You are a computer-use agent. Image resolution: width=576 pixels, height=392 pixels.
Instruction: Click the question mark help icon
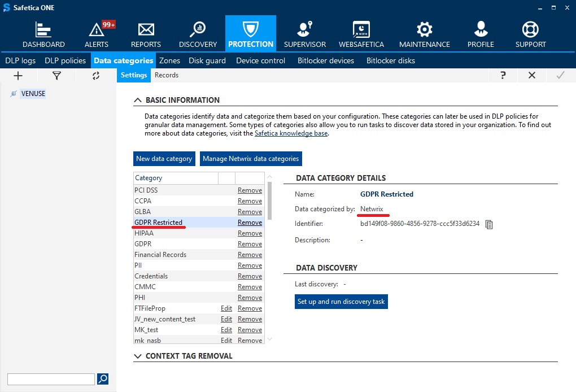click(x=503, y=75)
